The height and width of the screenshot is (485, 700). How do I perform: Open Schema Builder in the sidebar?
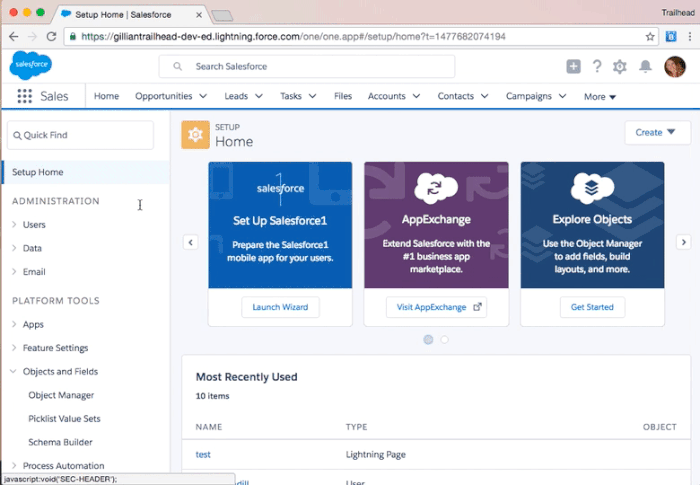point(60,443)
